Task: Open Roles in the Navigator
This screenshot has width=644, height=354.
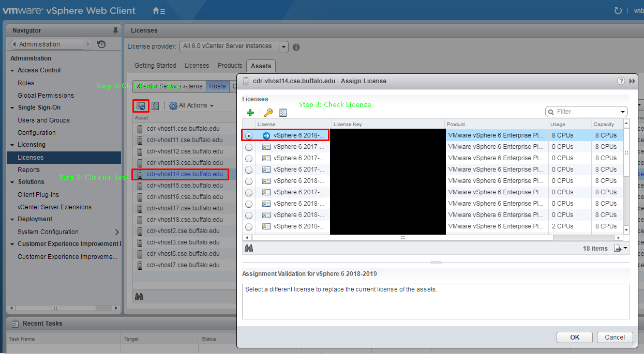Action: pos(26,83)
